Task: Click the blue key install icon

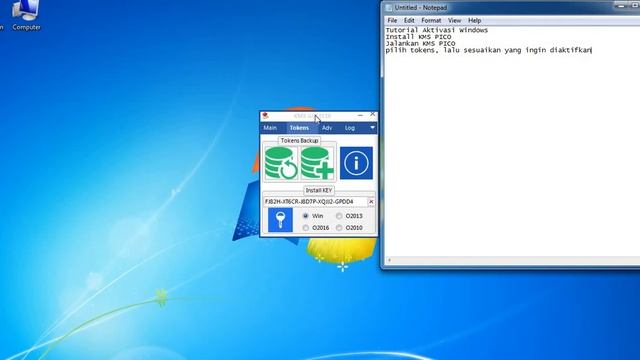Action: pyautogui.click(x=280, y=220)
